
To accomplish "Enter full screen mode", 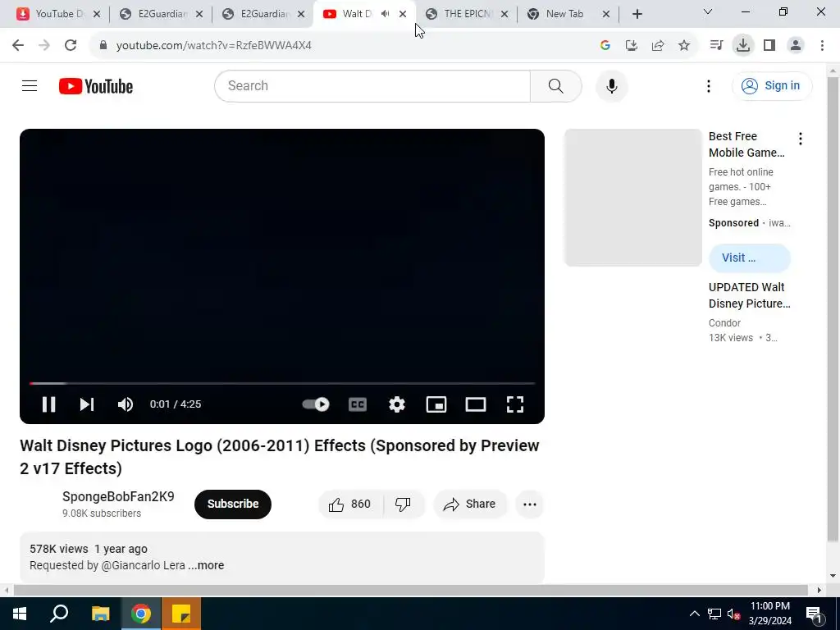I will (x=515, y=404).
